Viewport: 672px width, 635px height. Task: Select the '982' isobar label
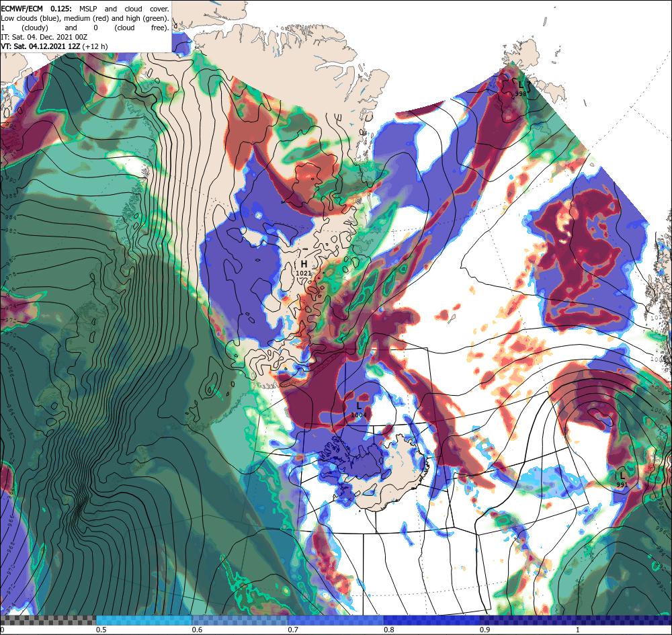click(11, 231)
